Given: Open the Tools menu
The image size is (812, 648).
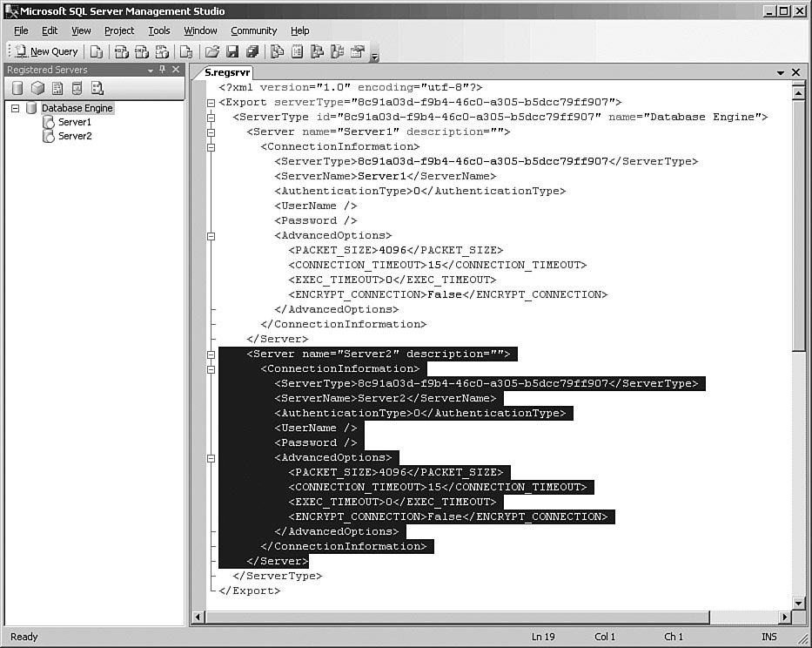Looking at the screenshot, I should pyautogui.click(x=159, y=30).
